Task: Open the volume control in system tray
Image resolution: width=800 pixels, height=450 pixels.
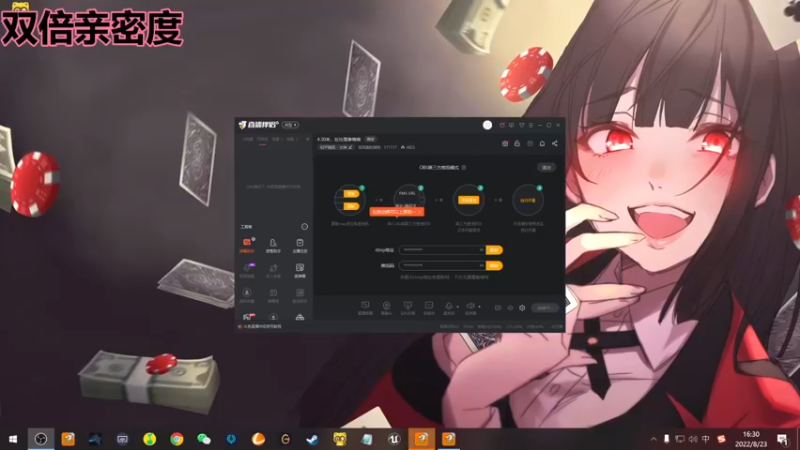Action: tap(693, 439)
